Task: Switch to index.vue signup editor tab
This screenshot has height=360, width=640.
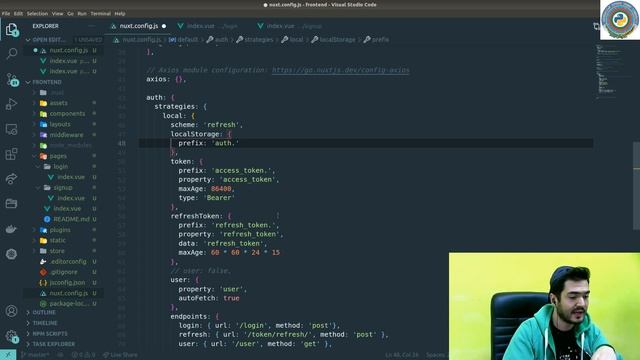Action: click(290, 26)
